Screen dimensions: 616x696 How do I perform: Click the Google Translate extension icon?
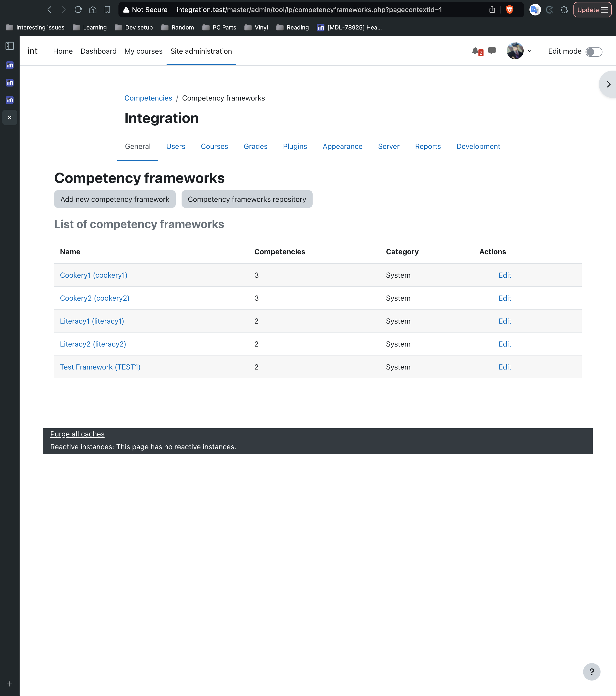(x=535, y=9)
